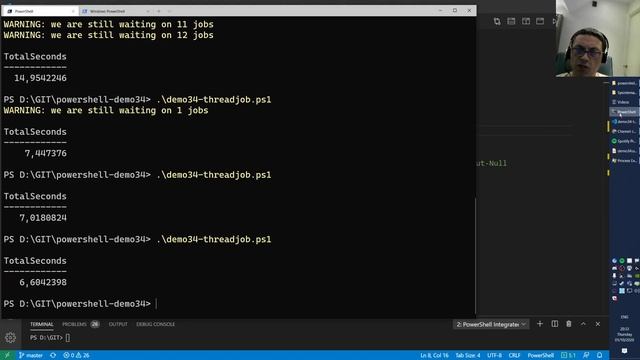The image size is (640, 360).
Task: Open Windows Terminal new tab dropdown
Action: [x=169, y=11]
